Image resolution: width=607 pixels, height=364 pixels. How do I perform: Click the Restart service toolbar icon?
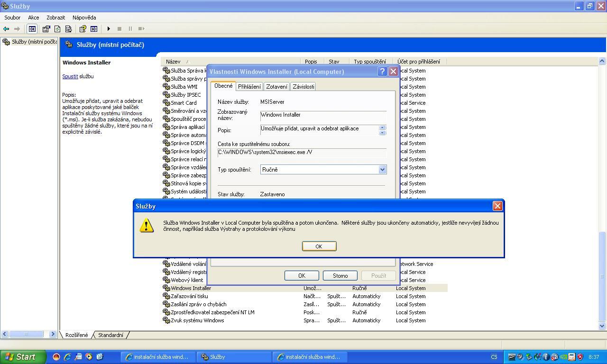141,29
